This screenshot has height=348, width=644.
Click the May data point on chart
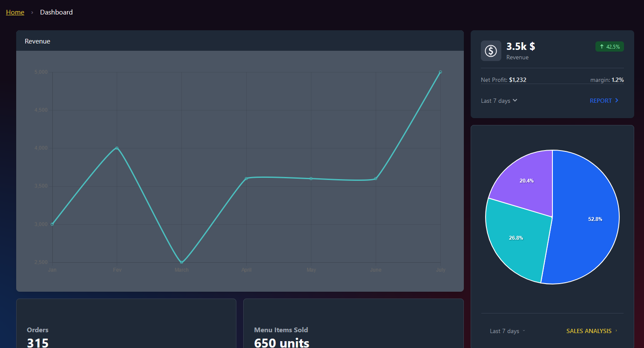tap(311, 179)
